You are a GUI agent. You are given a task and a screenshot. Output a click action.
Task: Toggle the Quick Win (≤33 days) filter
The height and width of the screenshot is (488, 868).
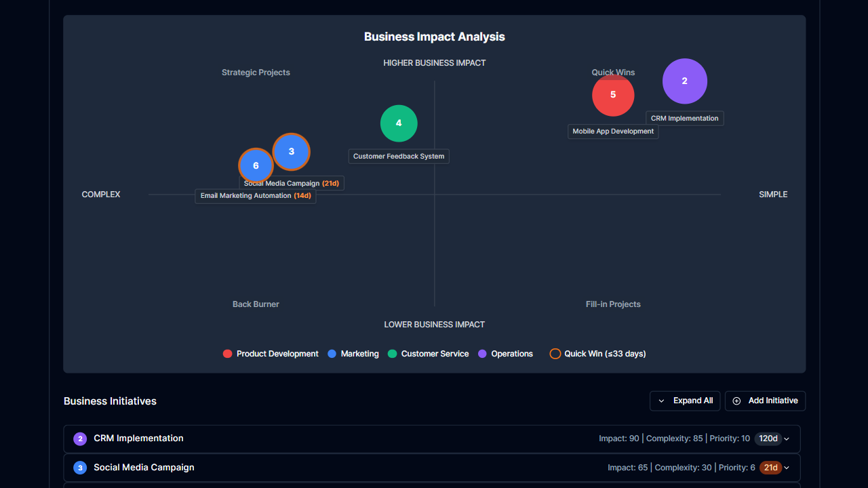coord(597,353)
